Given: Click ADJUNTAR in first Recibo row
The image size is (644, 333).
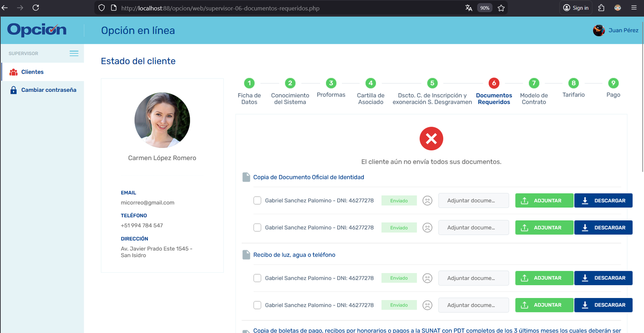Looking at the screenshot, I should [x=544, y=278].
